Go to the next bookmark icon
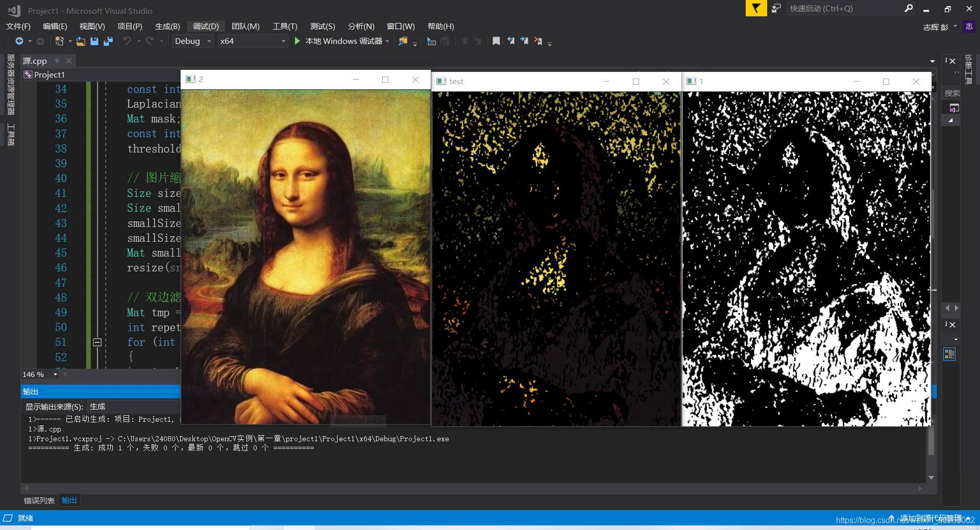 pos(524,41)
